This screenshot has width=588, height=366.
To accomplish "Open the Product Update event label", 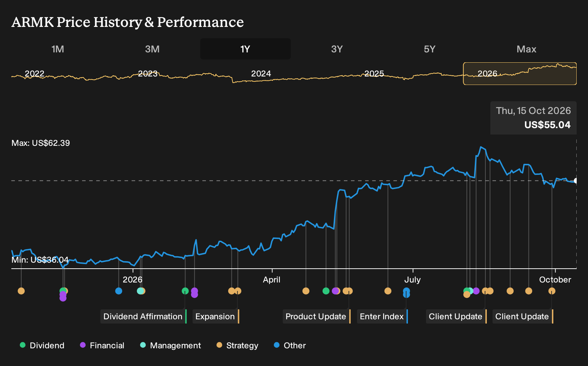I will coord(316,316).
